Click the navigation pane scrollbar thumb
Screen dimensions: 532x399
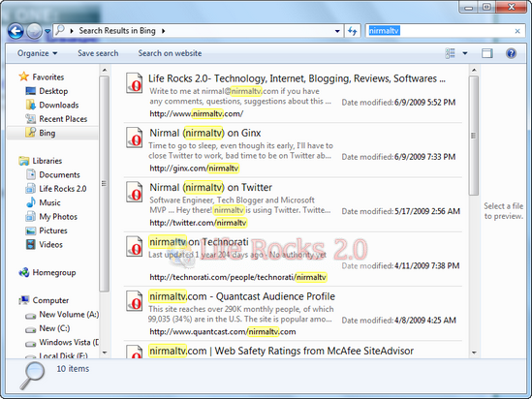tap(105, 183)
